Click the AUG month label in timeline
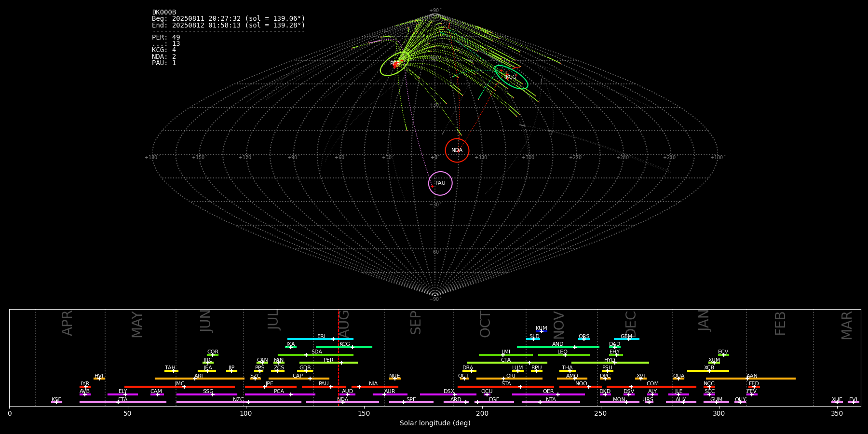Image resolution: width=868 pixels, height=434 pixels. [344, 324]
